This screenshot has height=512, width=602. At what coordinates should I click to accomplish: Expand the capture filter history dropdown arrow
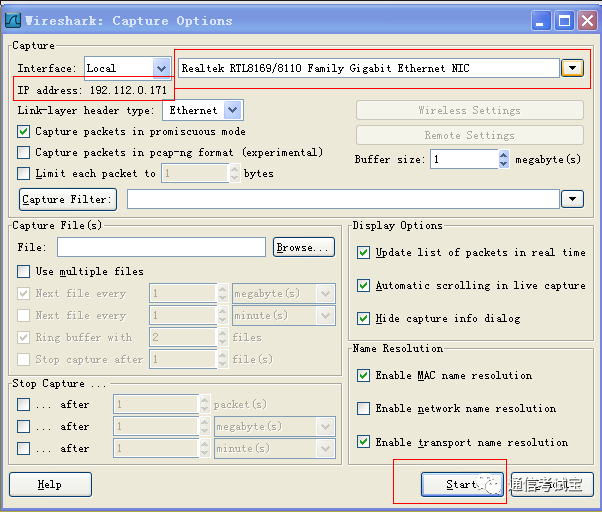pyautogui.click(x=572, y=199)
